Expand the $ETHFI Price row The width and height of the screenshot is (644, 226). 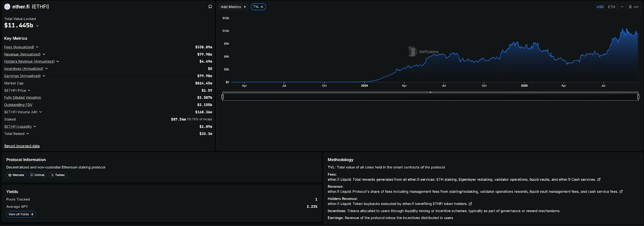(x=29, y=90)
